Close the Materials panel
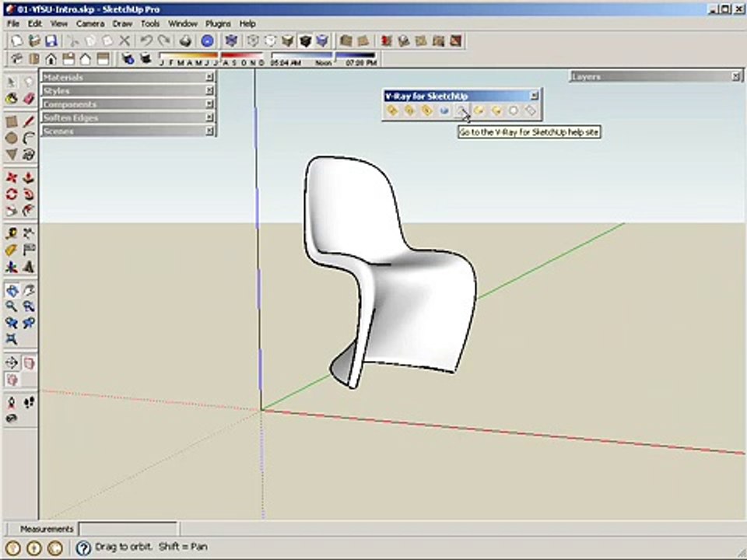Screen dimensions: 747x560 (x=209, y=77)
